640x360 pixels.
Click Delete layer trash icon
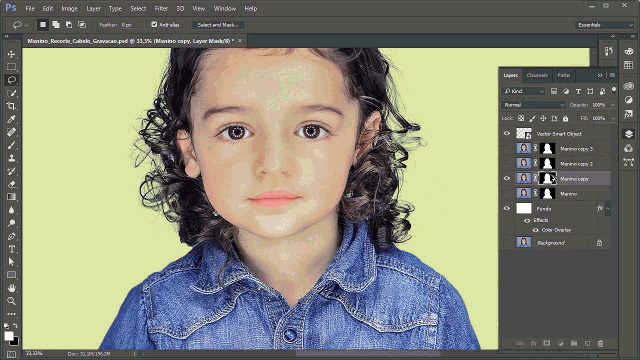pos(600,344)
